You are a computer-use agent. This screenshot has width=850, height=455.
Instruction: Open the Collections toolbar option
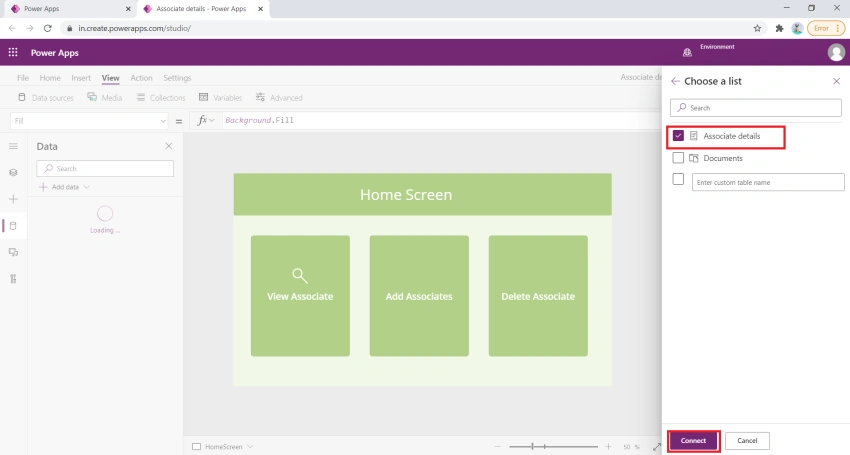161,98
